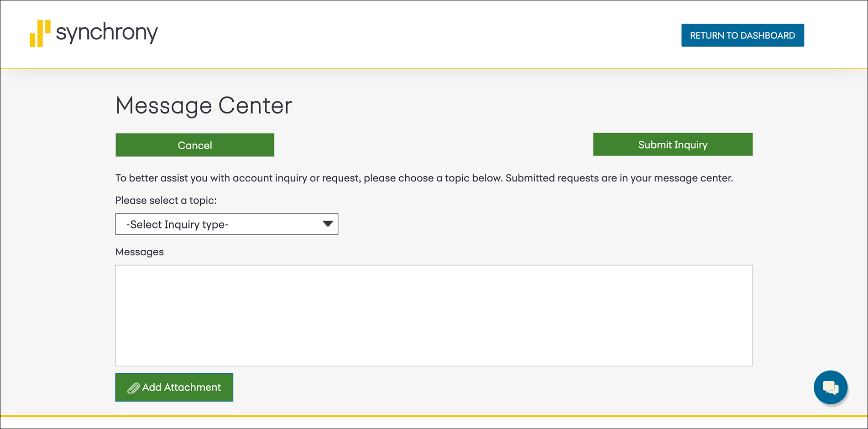Click the Message Center heading
Image resolution: width=868 pixels, height=429 pixels.
(x=204, y=105)
